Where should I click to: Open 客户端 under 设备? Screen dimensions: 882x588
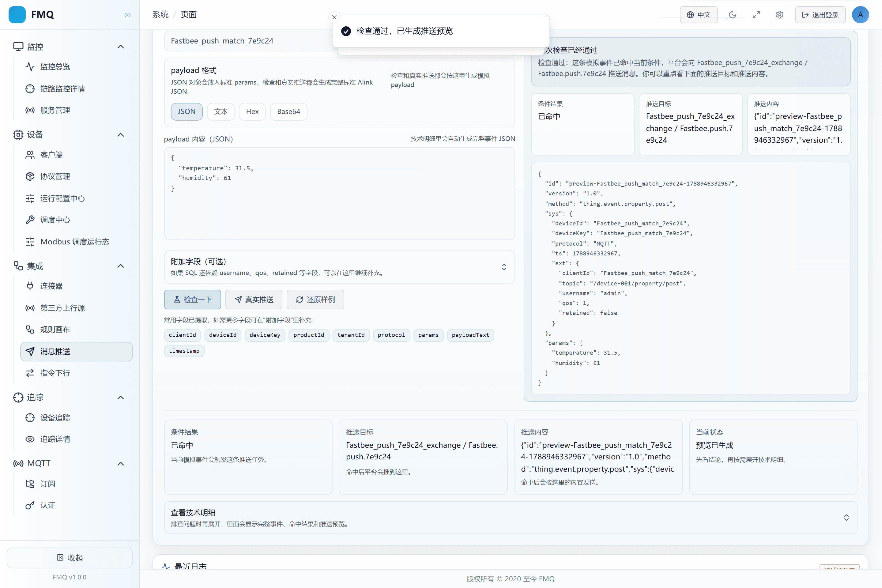[x=77, y=155]
